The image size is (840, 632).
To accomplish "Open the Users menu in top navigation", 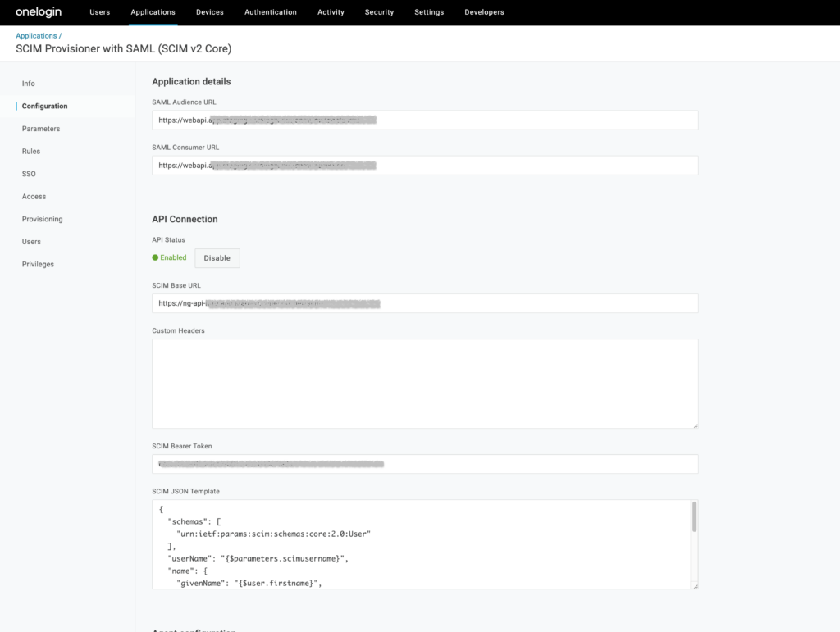I will point(99,12).
